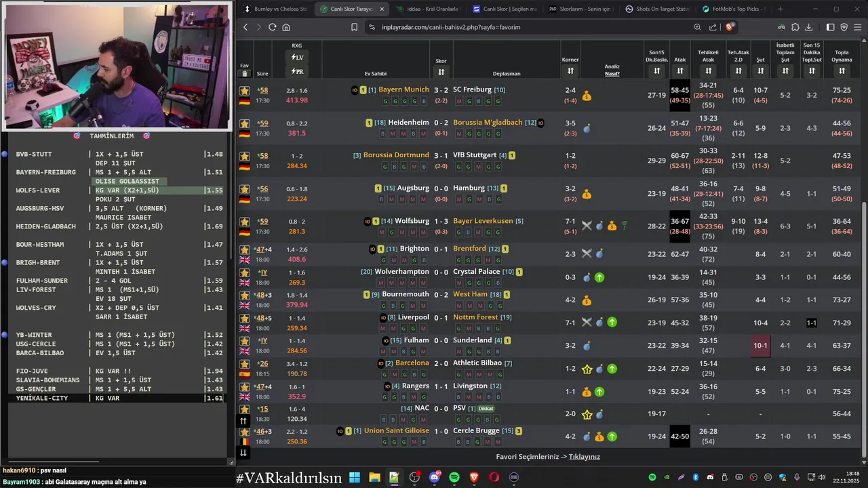The image size is (868, 488).
Task: Click the green trophy icon in the Wolfsburg row
Action: coord(624,226)
